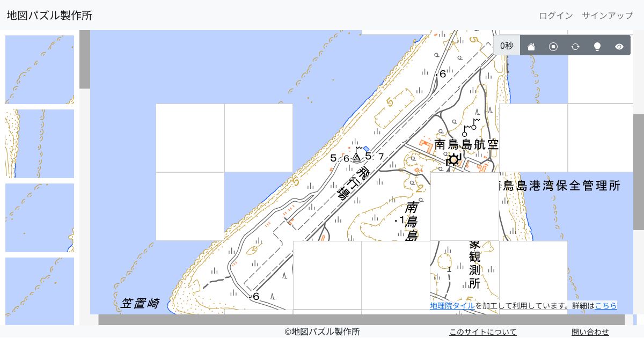Click the stop icon in the puzzle toolbar

553,46
